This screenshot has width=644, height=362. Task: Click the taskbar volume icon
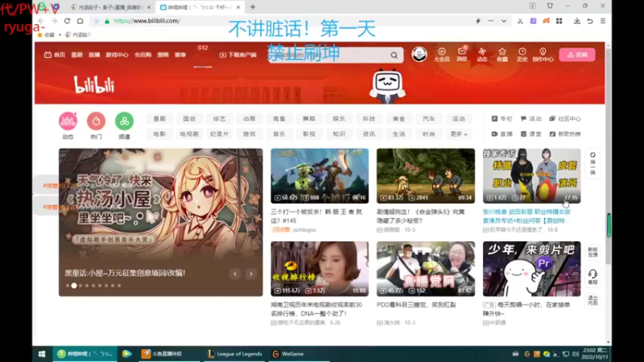point(576,354)
